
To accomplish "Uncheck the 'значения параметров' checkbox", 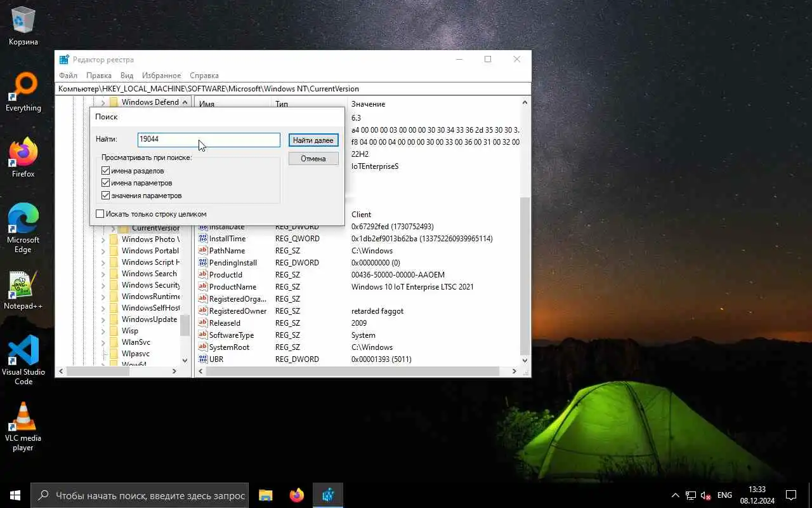I will (x=106, y=196).
